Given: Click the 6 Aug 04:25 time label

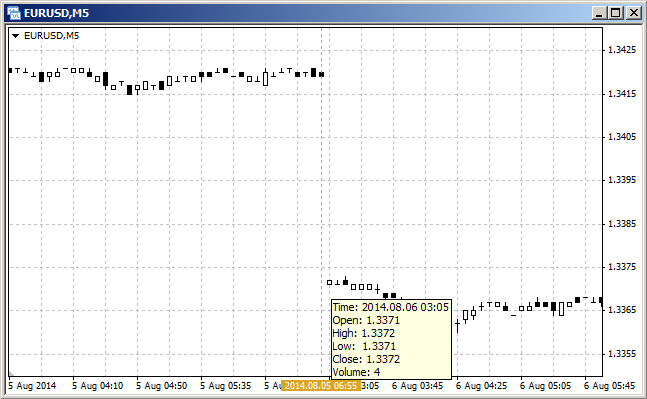Looking at the screenshot, I should (481, 386).
